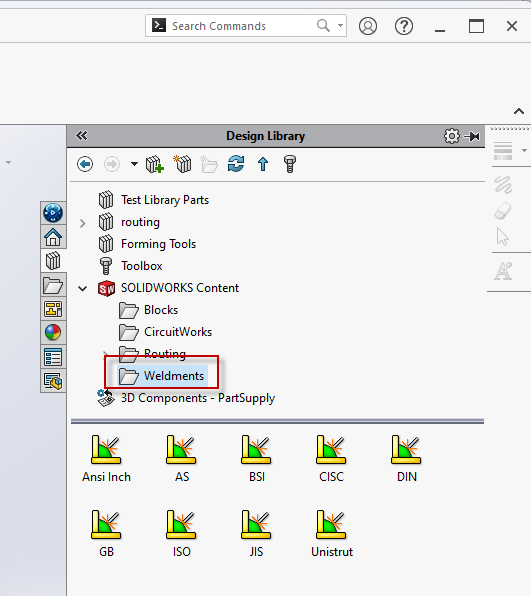Click the search magnifier icon
Image resolution: width=531 pixels, height=596 pixels.
pyautogui.click(x=323, y=25)
